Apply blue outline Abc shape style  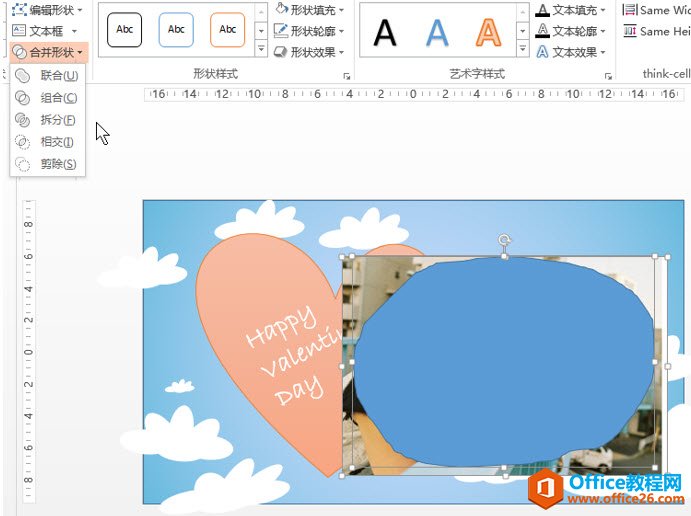click(x=176, y=30)
